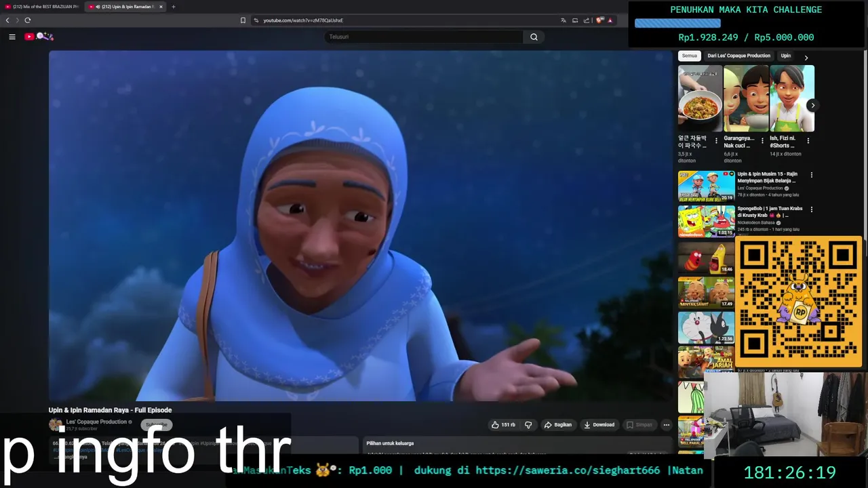
Task: Open options menu for 'Garangnya' Short
Action: coord(762,141)
